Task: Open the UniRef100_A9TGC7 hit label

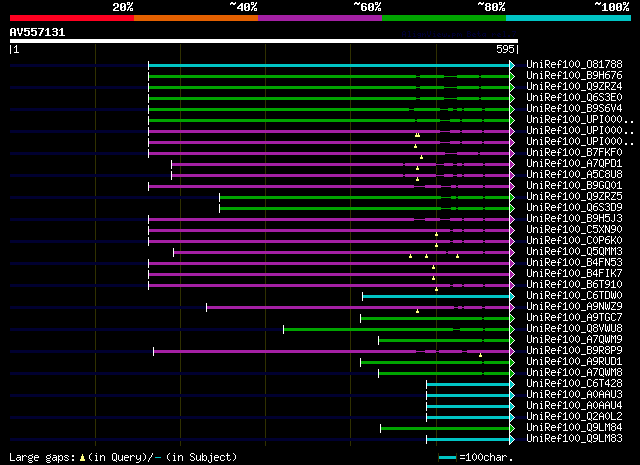Action: [x=574, y=318]
